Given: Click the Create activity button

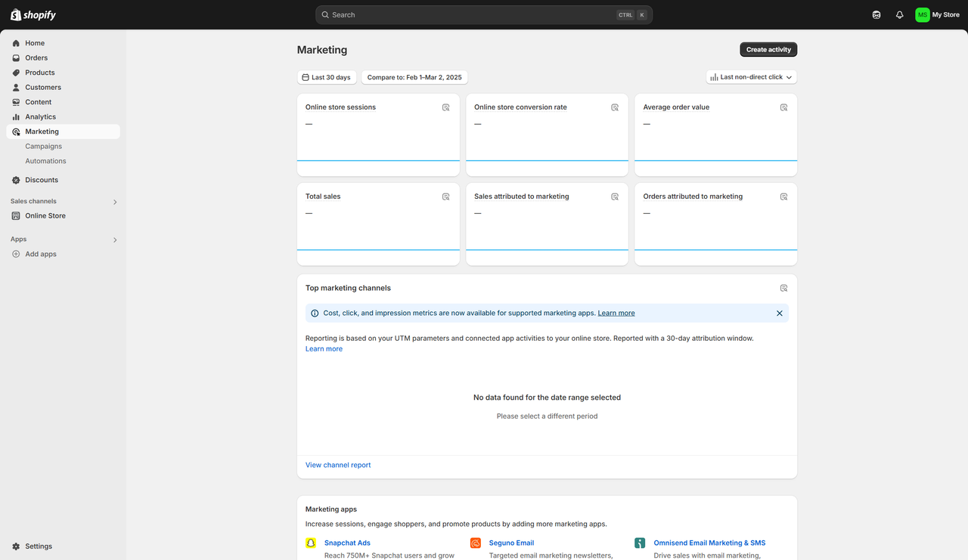Looking at the screenshot, I should (x=768, y=50).
